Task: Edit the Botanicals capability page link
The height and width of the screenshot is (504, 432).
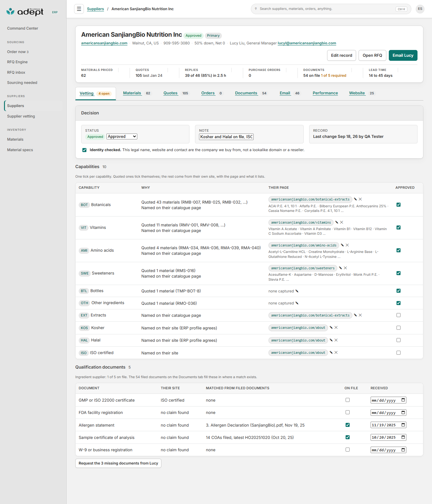Action: [x=355, y=199]
